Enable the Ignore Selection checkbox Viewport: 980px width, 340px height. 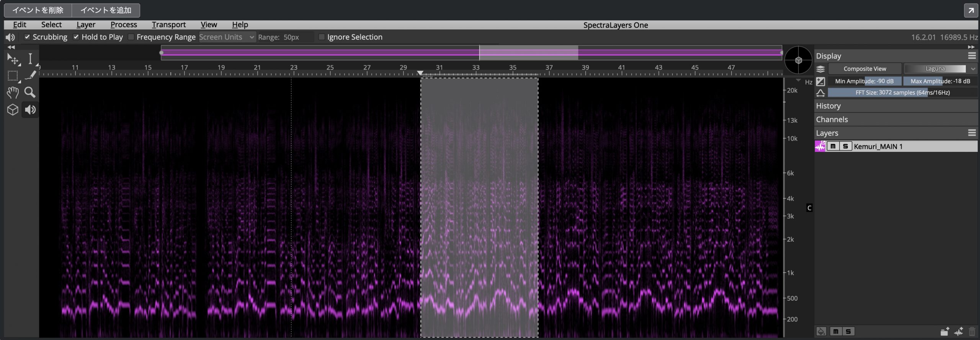click(x=322, y=37)
